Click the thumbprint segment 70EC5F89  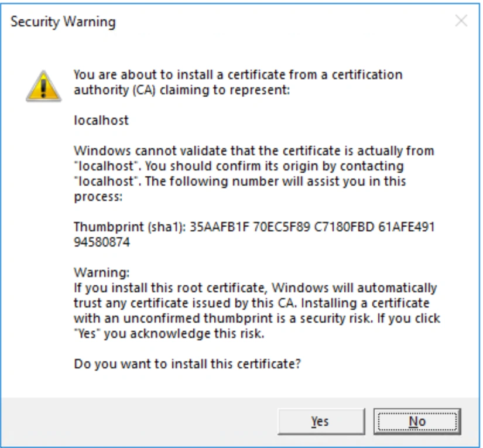[282, 227]
